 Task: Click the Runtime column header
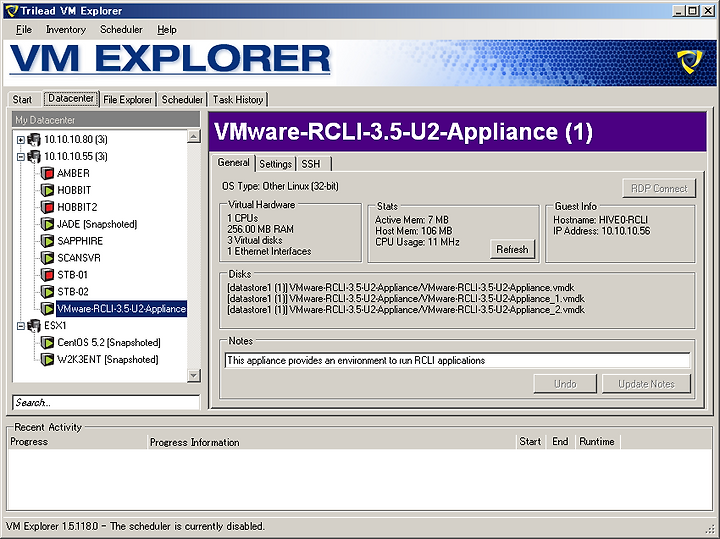tap(597, 442)
